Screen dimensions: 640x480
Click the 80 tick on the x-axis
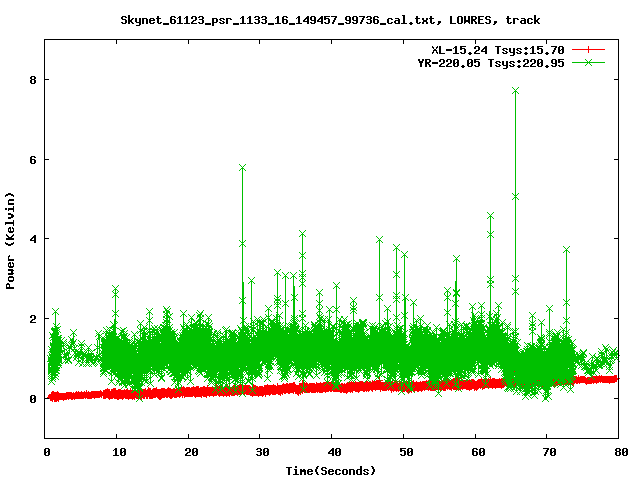pos(618,452)
